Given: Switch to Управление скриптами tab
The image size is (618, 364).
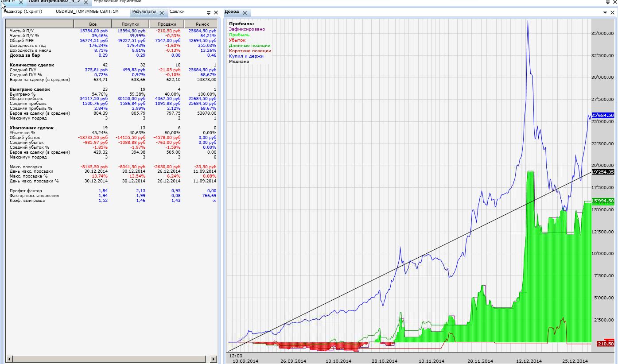Looking at the screenshot, I should [x=117, y=2].
